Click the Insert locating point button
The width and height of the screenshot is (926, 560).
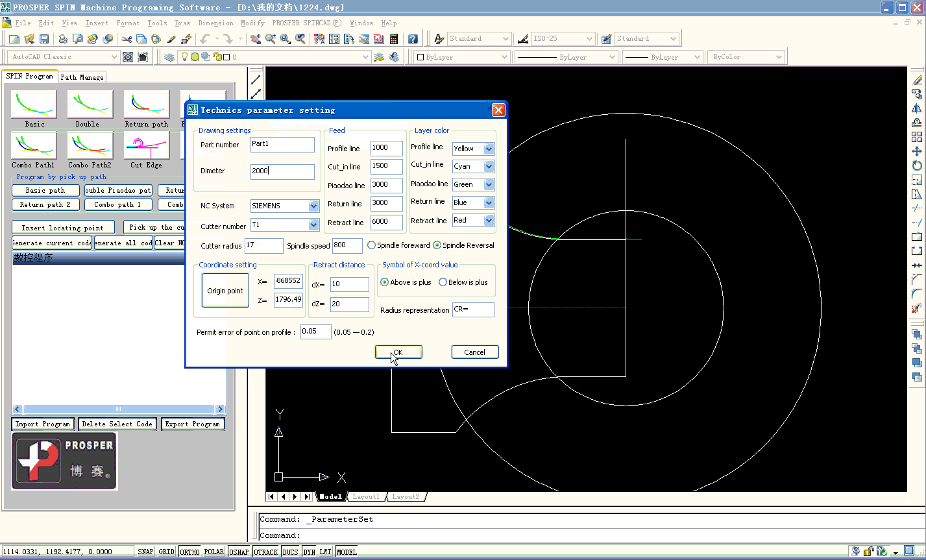click(x=62, y=228)
